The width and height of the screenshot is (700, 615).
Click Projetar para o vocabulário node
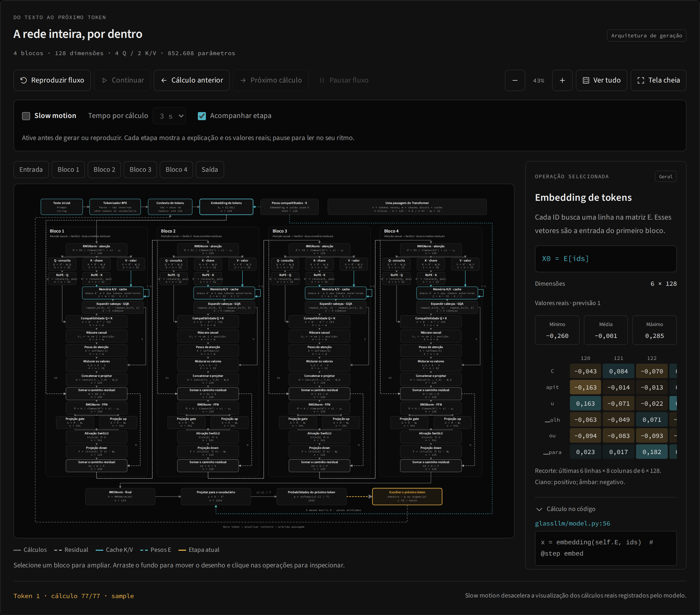[x=216, y=496]
